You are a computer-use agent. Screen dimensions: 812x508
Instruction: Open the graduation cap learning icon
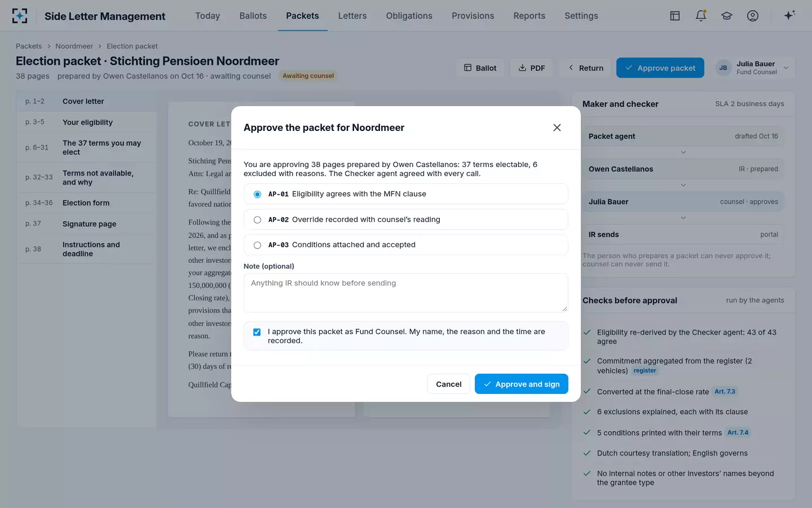click(727, 16)
